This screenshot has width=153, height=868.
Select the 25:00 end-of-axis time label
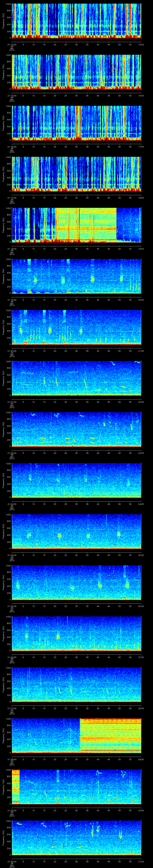(141, 555)
